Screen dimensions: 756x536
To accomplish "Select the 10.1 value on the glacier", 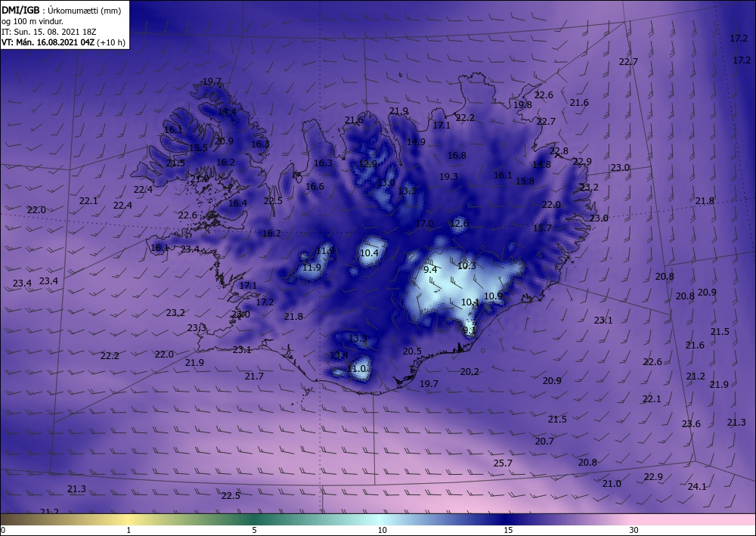I will tap(470, 302).
